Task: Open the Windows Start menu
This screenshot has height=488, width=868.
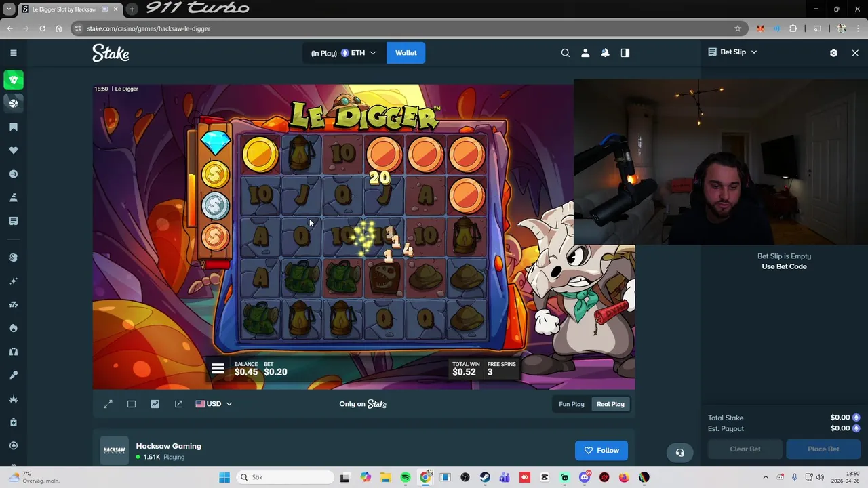Action: click(x=224, y=477)
